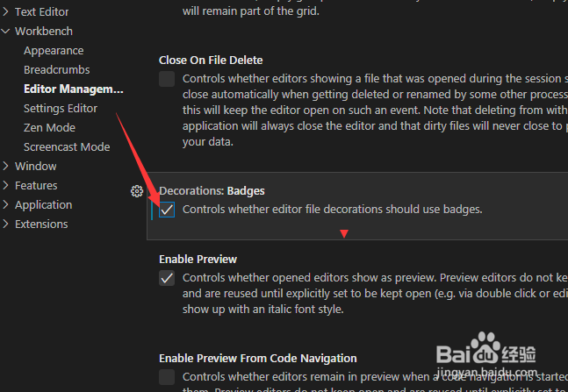Open the Breadcrumbs settings section

(x=57, y=70)
